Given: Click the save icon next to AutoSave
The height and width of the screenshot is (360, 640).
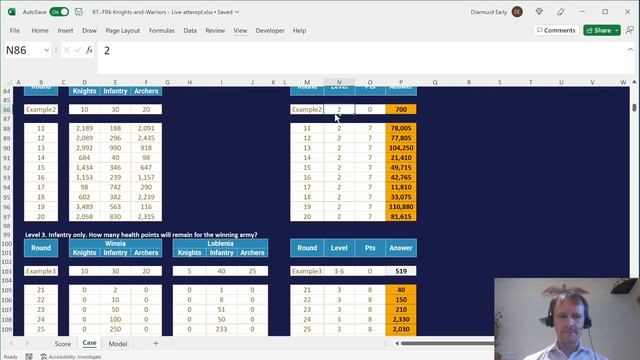Looking at the screenshot, I should pos(79,12).
